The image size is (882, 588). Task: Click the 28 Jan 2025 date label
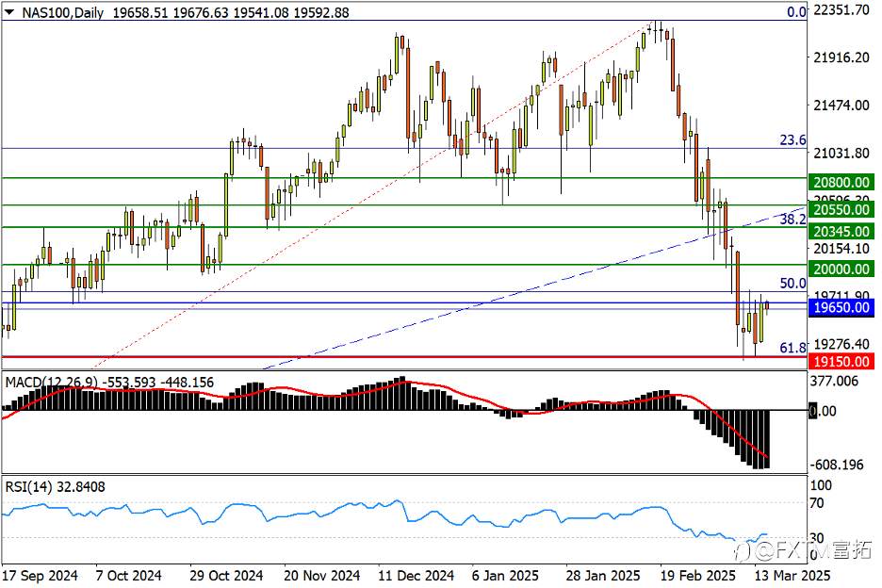click(604, 576)
